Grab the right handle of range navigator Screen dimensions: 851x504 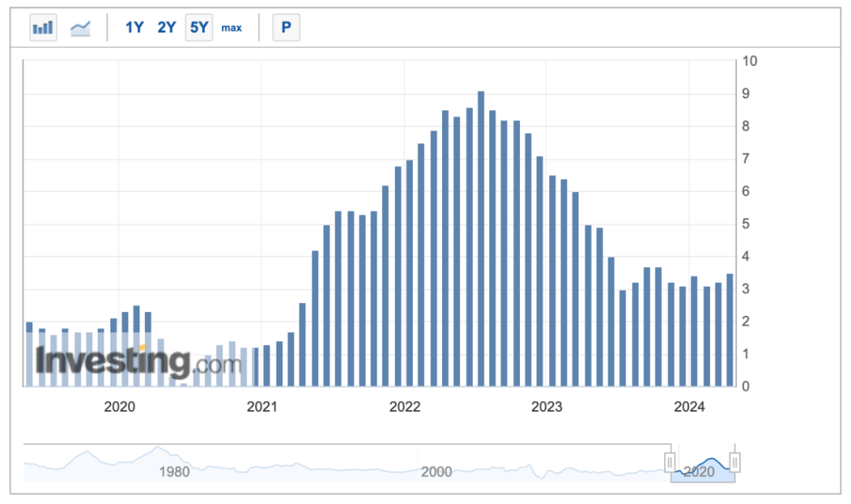point(735,461)
